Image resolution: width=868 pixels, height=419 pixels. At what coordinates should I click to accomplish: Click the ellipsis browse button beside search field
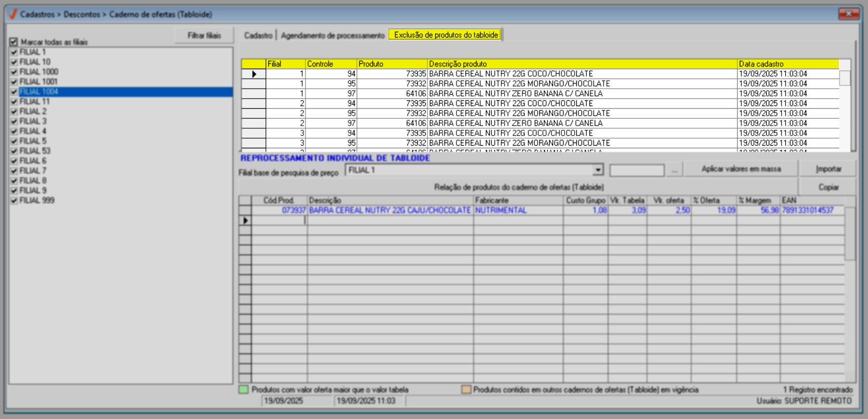pyautogui.click(x=674, y=170)
